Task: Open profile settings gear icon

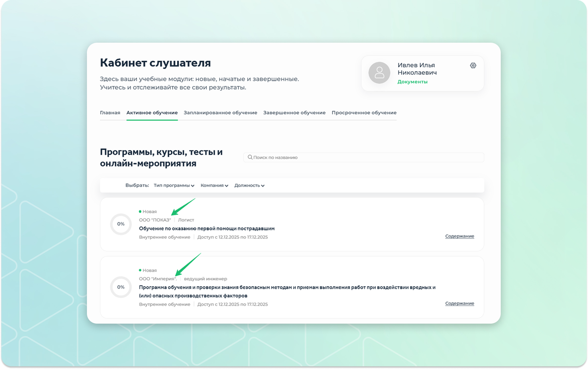Action: [473, 66]
